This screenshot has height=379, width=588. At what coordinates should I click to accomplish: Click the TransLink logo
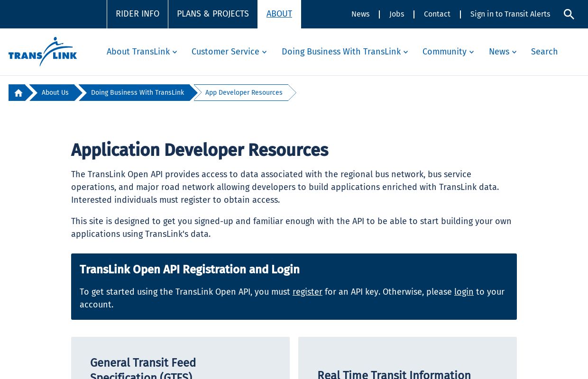pyautogui.click(x=43, y=52)
